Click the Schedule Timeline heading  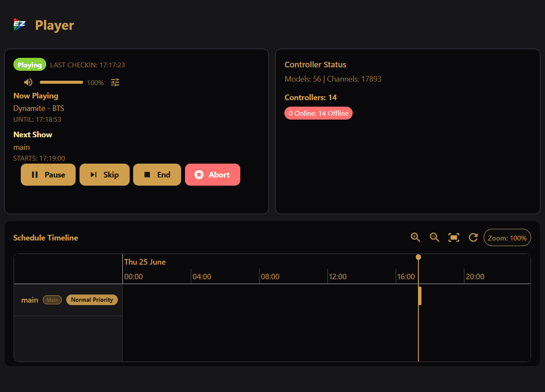pyautogui.click(x=46, y=237)
